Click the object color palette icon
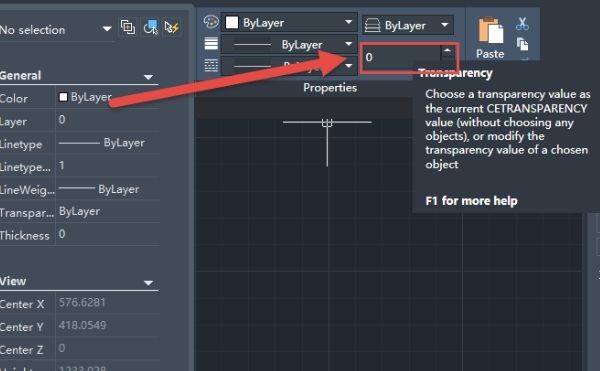Viewport: 600px width, 371px height. [211, 22]
